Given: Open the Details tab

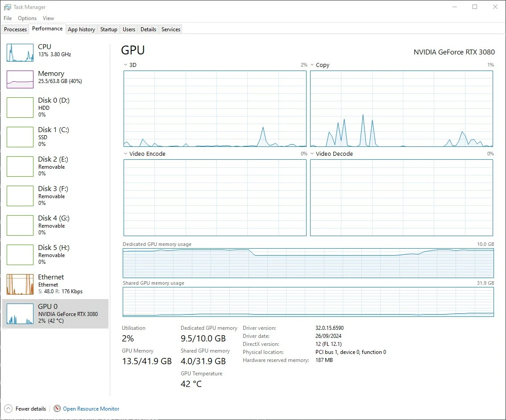Looking at the screenshot, I should (148, 29).
